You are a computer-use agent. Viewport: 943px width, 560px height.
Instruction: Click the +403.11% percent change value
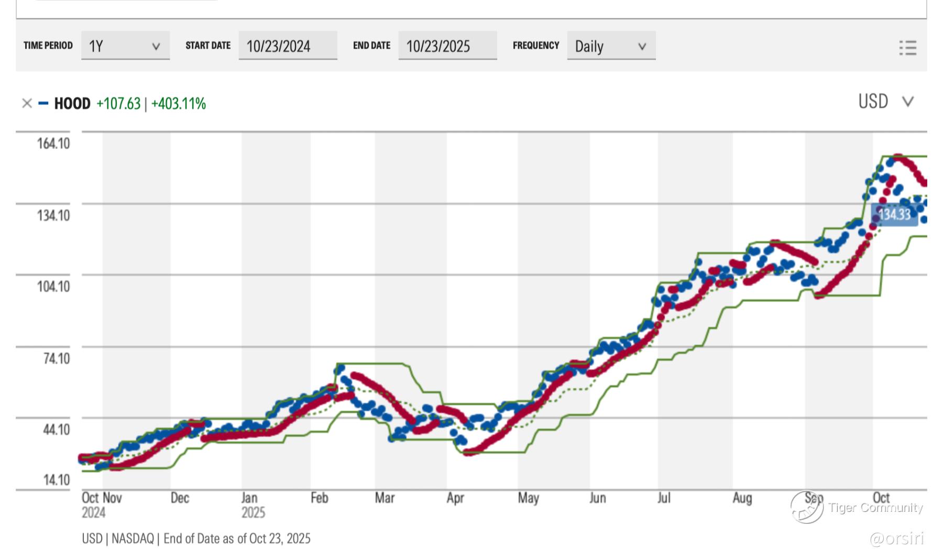point(179,104)
